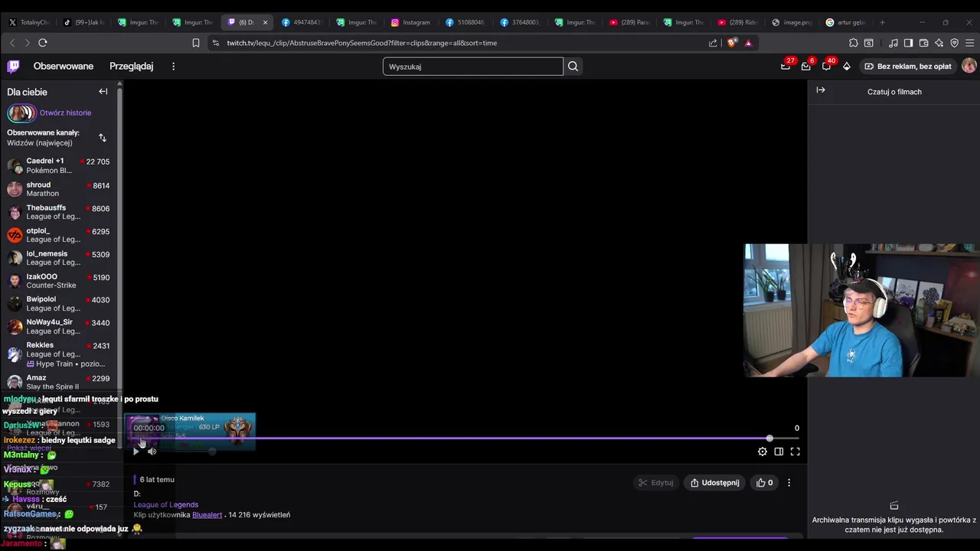Screen dimensions: 980x551
Task: Go back in browser
Action: 11,43
